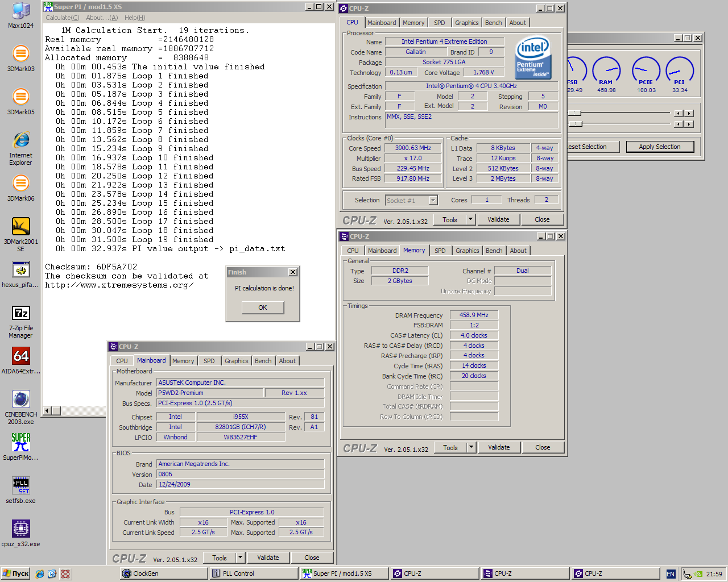Expand Tools dropdown arrow in the Mainboard CPU-Z window

[240, 558]
